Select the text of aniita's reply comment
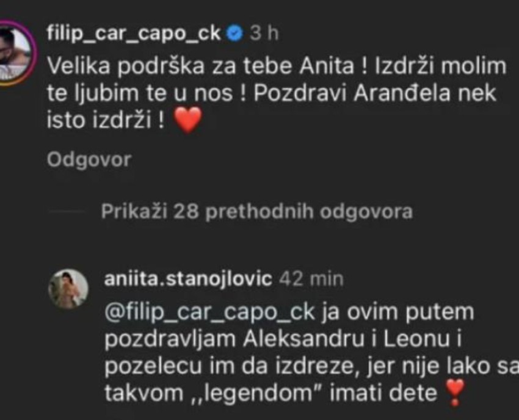The image size is (519, 420). click(x=275, y=351)
